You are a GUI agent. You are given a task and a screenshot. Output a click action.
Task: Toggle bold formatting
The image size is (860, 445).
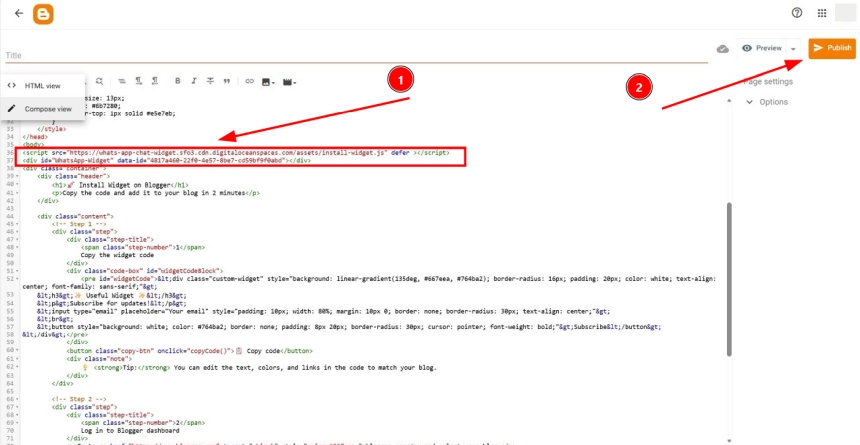[178, 81]
